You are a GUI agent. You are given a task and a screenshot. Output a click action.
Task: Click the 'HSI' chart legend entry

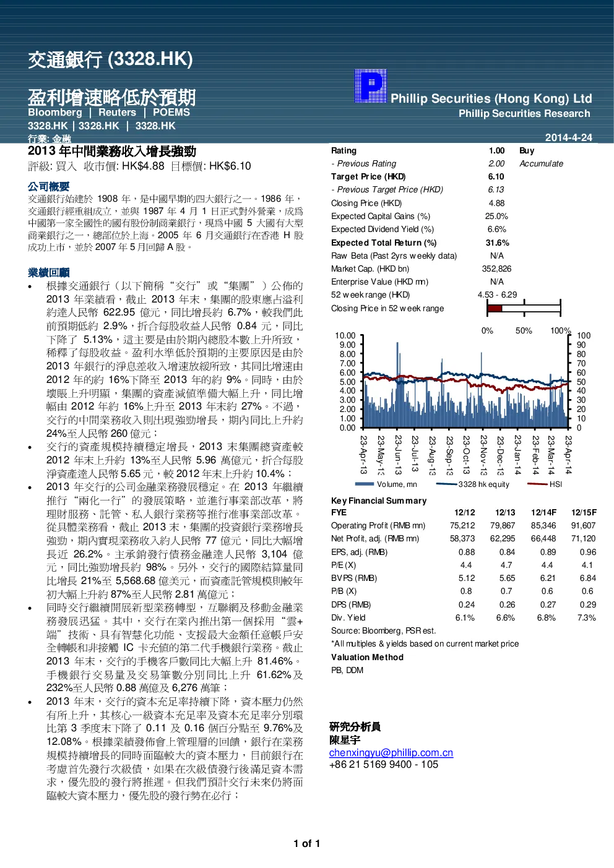545,484
